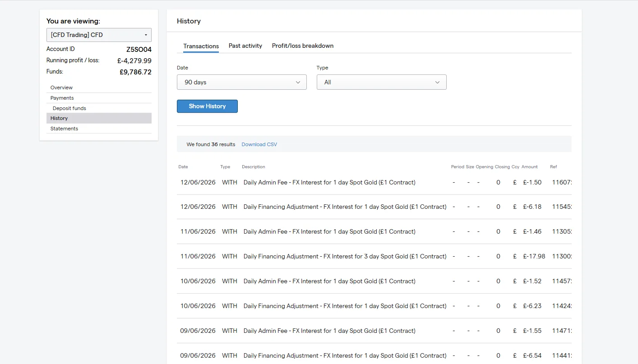Image resolution: width=638 pixels, height=364 pixels.
Task: Click the Closing column header
Action: tap(502, 167)
